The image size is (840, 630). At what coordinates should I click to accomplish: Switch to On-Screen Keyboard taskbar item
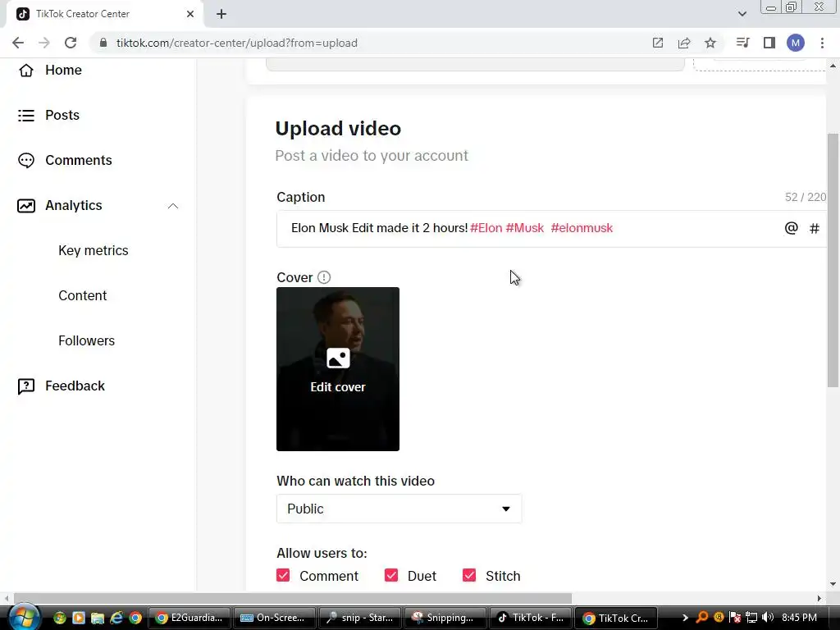274,618
